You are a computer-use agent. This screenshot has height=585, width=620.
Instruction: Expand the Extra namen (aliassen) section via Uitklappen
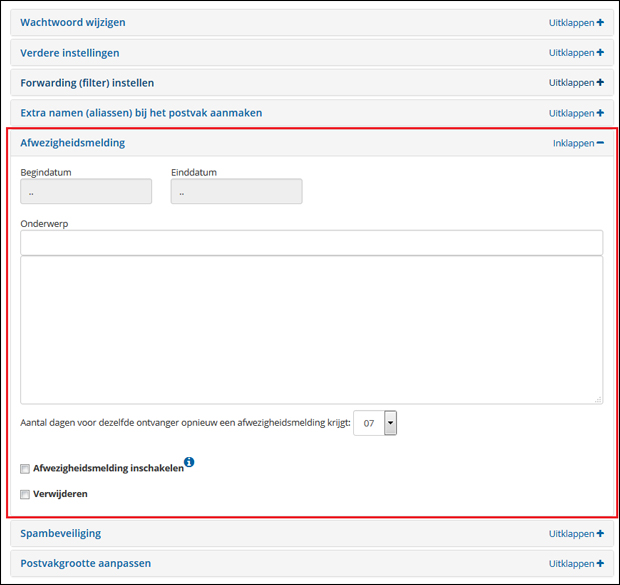pos(571,113)
